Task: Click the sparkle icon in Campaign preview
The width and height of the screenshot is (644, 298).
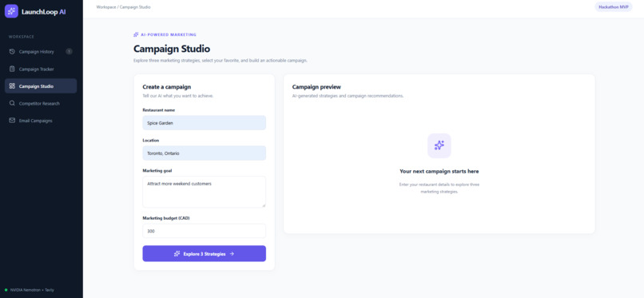Action: pos(439,145)
